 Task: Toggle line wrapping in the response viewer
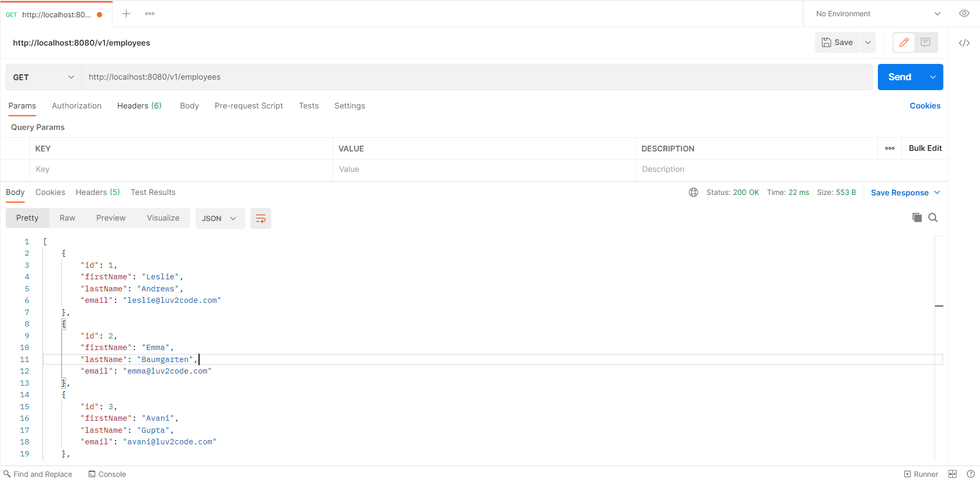(x=260, y=218)
